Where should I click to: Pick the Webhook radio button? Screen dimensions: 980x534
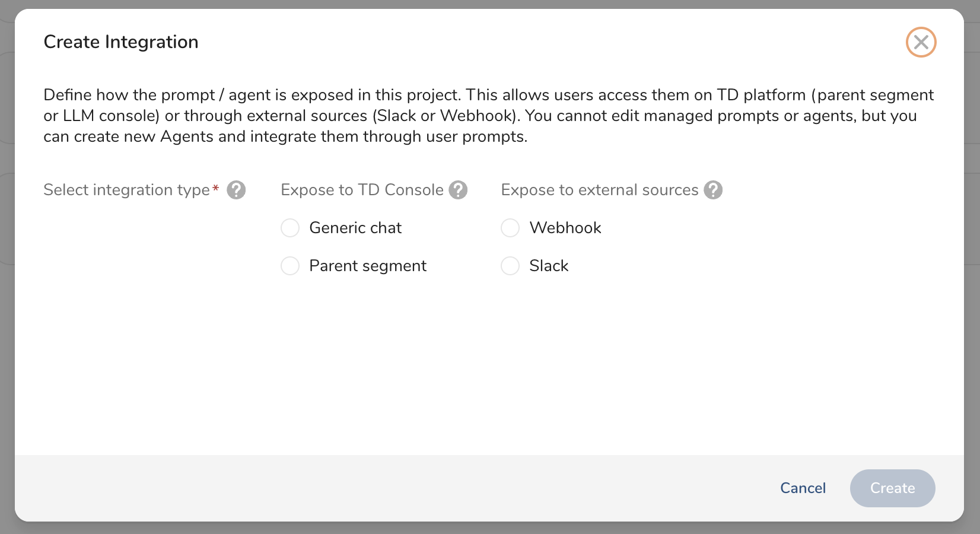(x=510, y=228)
